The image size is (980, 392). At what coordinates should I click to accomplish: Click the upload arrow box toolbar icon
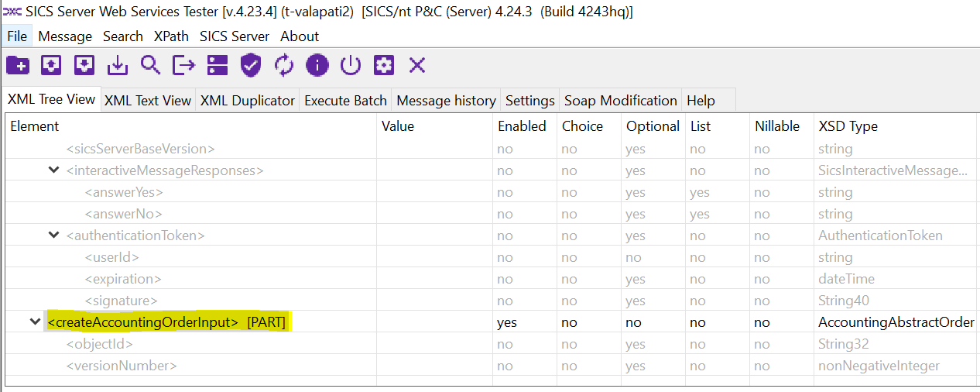tap(51, 66)
